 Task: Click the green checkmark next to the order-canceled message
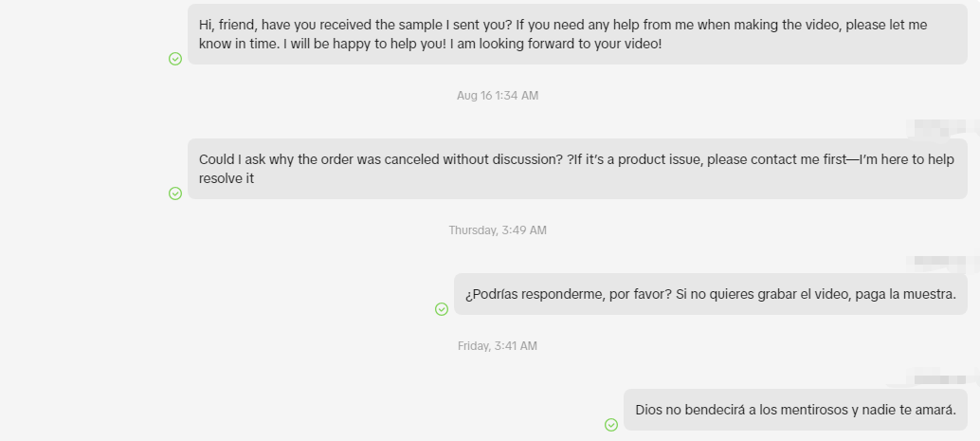(x=175, y=193)
